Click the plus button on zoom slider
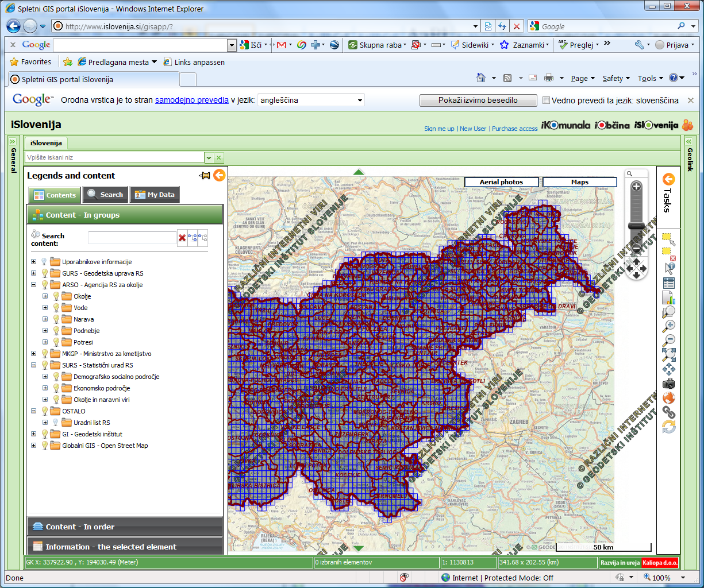The image size is (704, 588). coord(636,186)
